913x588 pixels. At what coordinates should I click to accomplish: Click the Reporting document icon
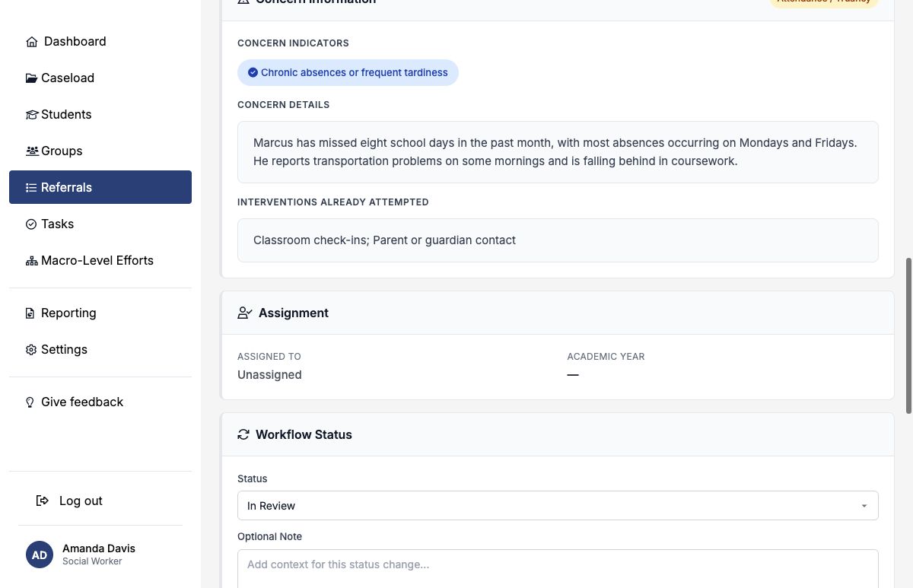tap(30, 313)
